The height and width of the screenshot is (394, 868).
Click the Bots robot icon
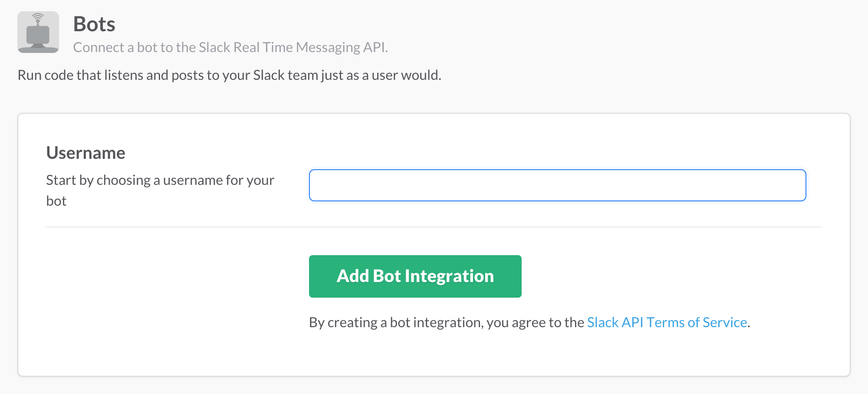tap(38, 33)
